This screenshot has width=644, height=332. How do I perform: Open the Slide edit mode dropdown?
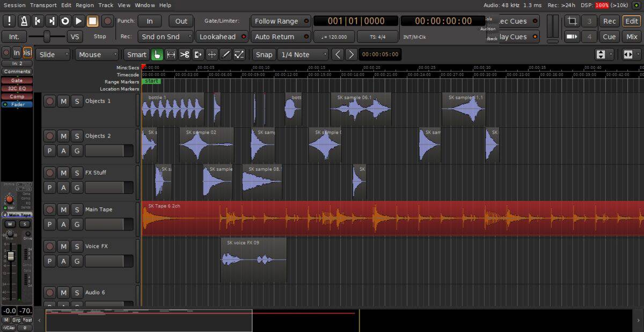53,54
